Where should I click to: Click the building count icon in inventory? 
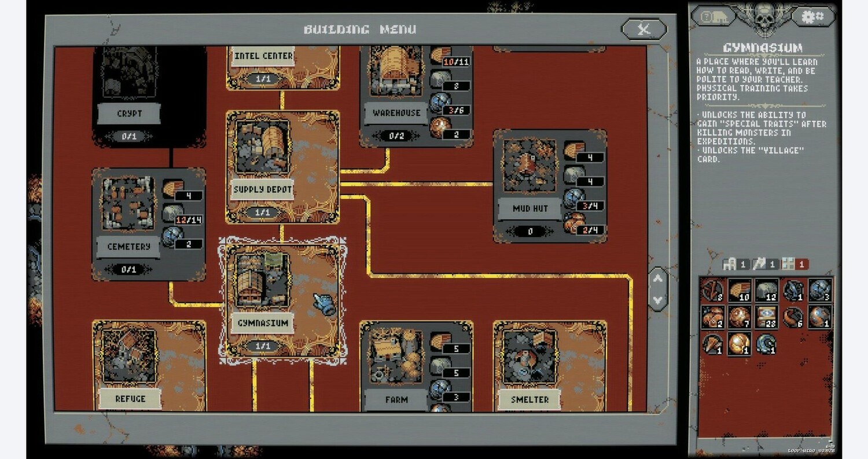730,265
